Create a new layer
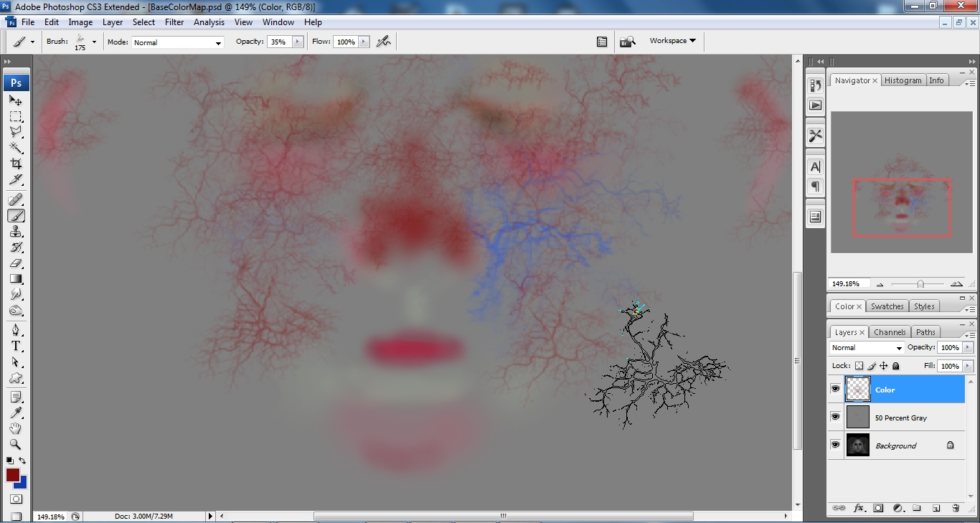 pyautogui.click(x=936, y=508)
